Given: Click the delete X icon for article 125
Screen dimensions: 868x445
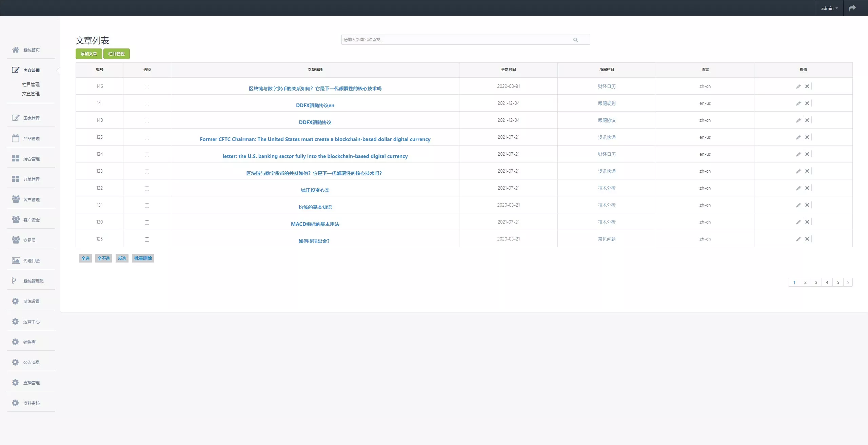Looking at the screenshot, I should click(807, 239).
